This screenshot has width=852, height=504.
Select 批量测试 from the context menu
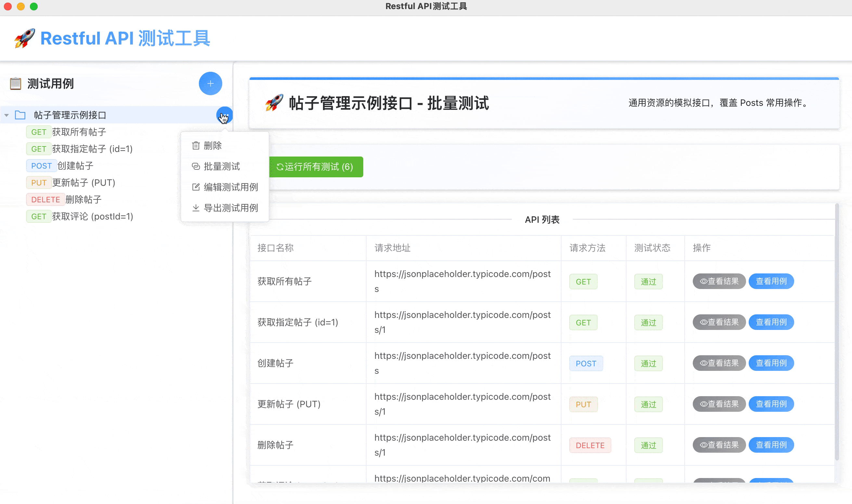[x=222, y=166]
